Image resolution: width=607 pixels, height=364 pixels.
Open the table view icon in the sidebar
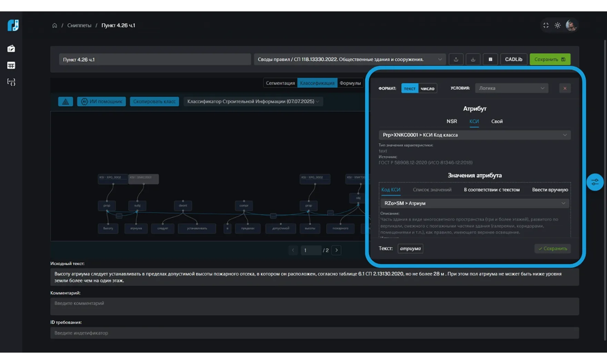(11, 65)
